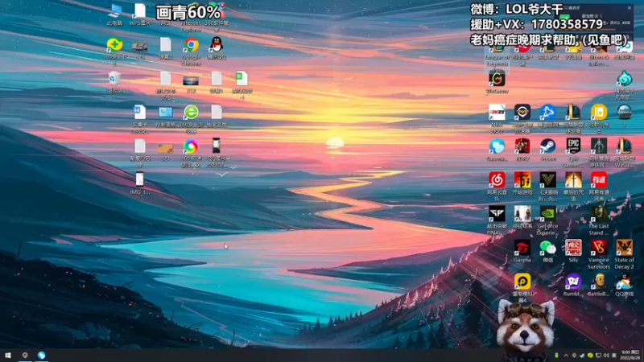Open State of Decay 2 shortcut
644x362 pixels.
click(x=625, y=248)
